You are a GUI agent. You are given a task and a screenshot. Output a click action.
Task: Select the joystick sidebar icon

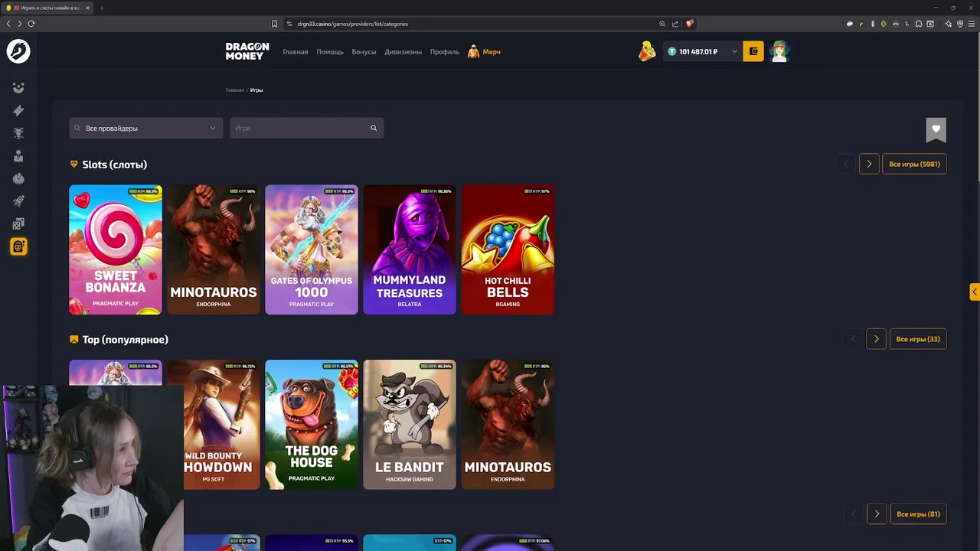click(18, 178)
